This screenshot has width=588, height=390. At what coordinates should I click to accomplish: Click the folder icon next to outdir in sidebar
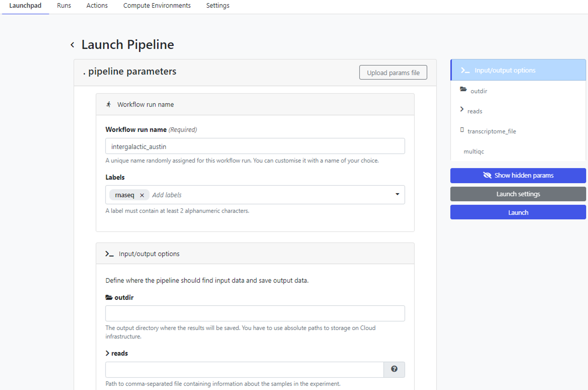[463, 89]
